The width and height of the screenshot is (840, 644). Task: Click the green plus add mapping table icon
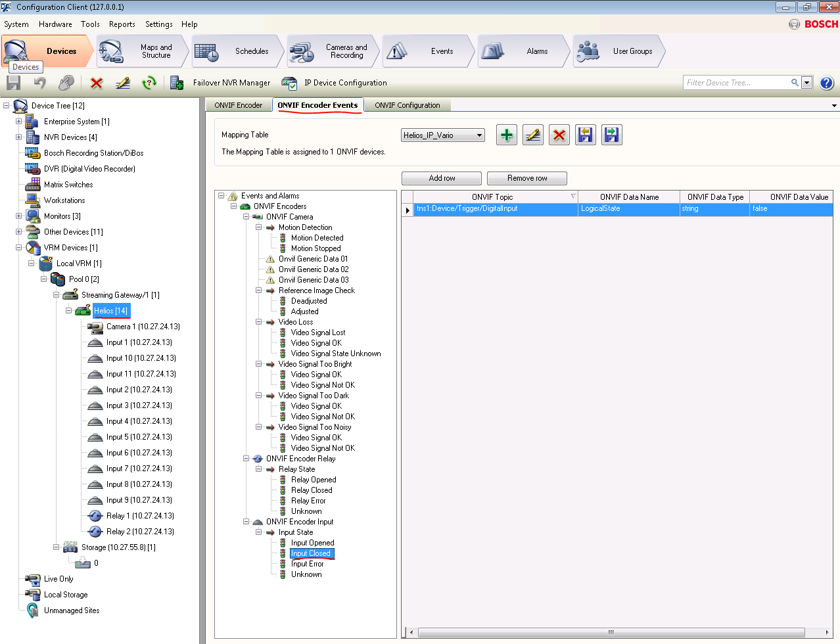point(506,135)
